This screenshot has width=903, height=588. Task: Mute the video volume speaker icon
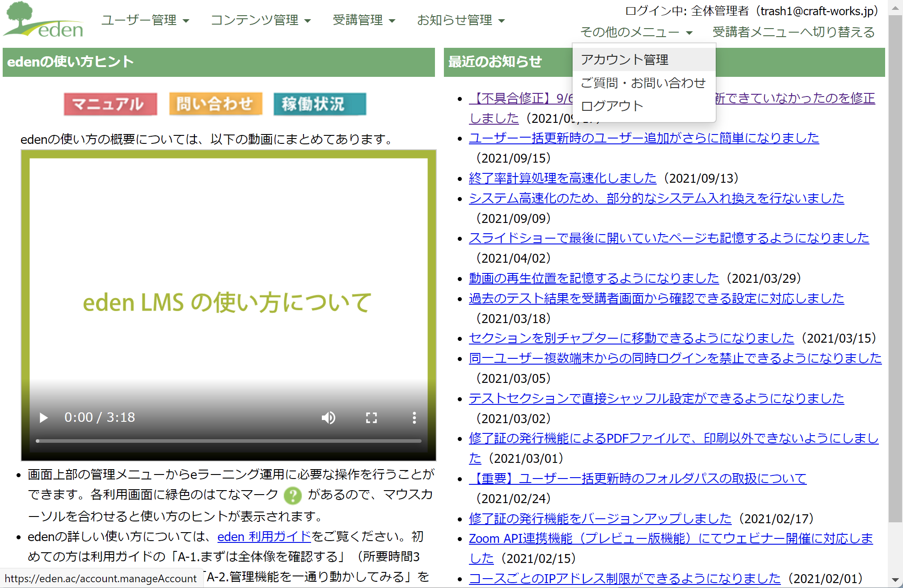click(x=329, y=418)
